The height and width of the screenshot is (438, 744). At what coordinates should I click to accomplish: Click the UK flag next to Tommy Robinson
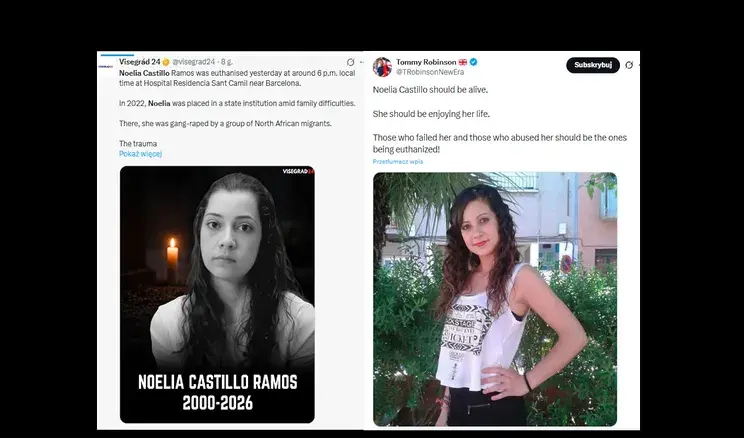tap(463, 62)
